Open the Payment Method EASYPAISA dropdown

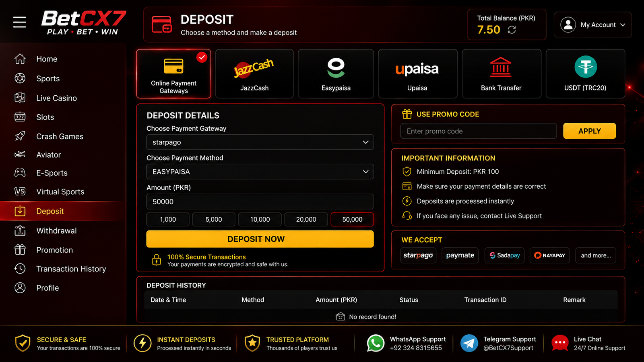pos(260,171)
